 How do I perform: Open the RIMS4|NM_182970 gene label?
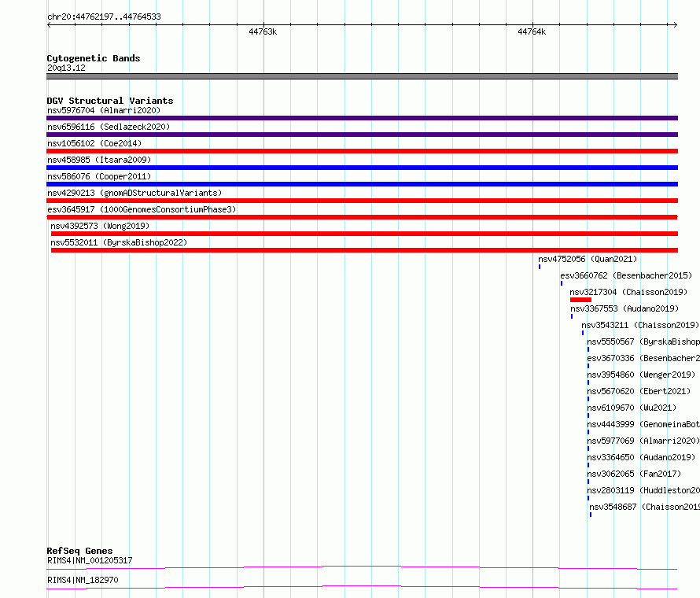[83, 580]
